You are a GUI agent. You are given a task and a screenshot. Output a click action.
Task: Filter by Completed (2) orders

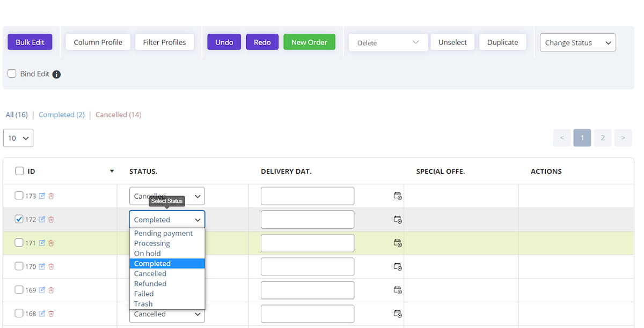pyautogui.click(x=62, y=115)
